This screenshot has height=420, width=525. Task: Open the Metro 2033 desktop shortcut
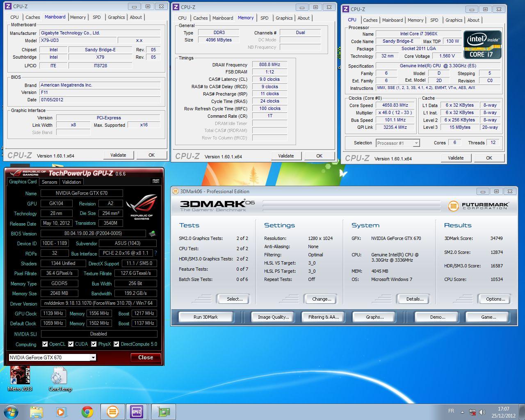[20, 378]
